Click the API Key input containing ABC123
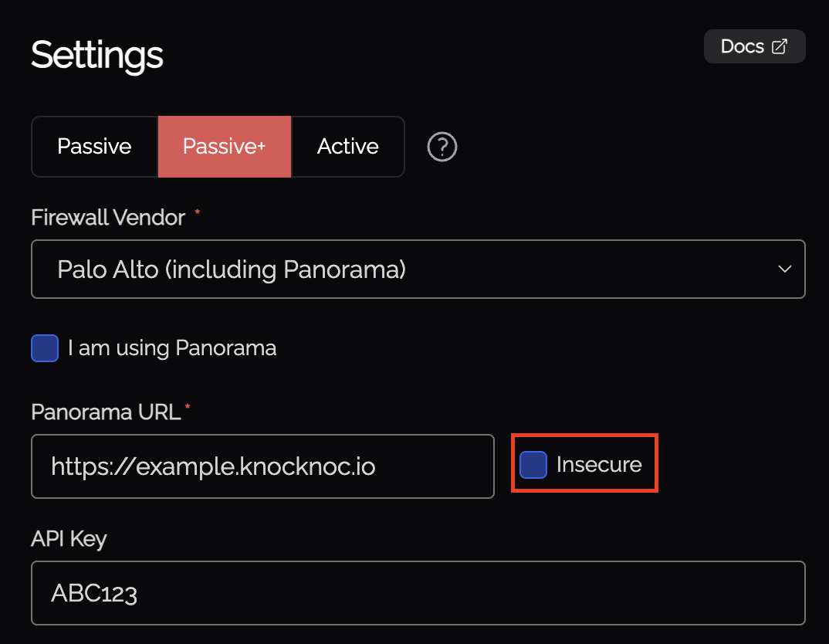This screenshot has height=644, width=829. (x=418, y=593)
